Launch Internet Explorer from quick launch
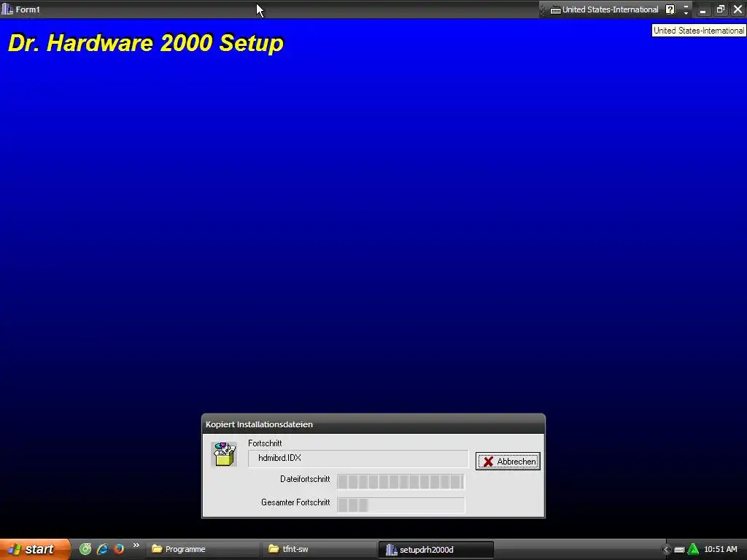 click(102, 549)
